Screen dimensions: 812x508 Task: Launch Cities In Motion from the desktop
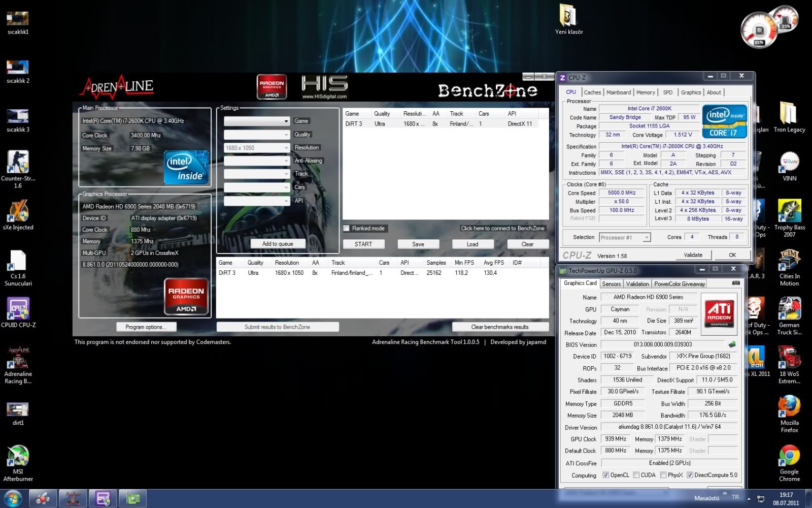[789, 267]
